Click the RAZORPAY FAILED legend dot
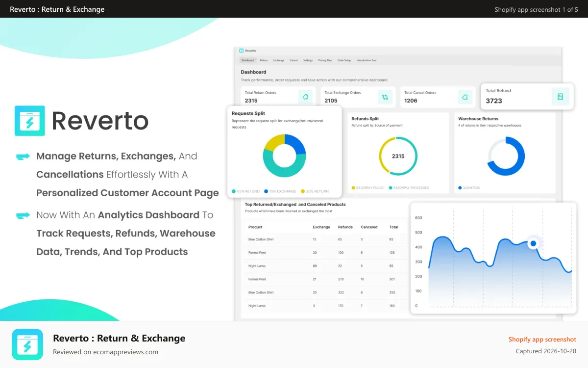Viewport: 588px width, 368px height. point(353,188)
